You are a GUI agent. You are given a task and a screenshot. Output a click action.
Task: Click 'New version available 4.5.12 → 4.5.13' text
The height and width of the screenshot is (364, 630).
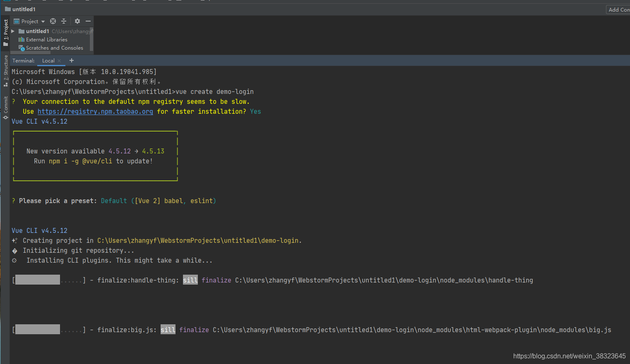tap(95, 151)
